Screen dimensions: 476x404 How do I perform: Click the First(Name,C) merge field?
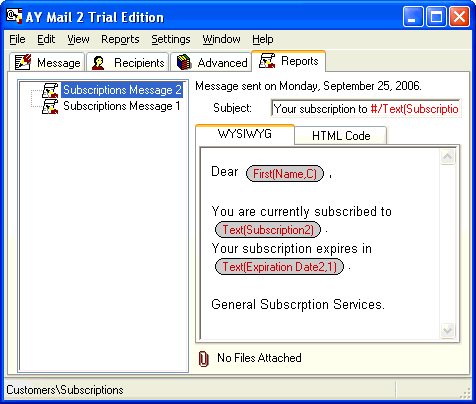(x=285, y=174)
